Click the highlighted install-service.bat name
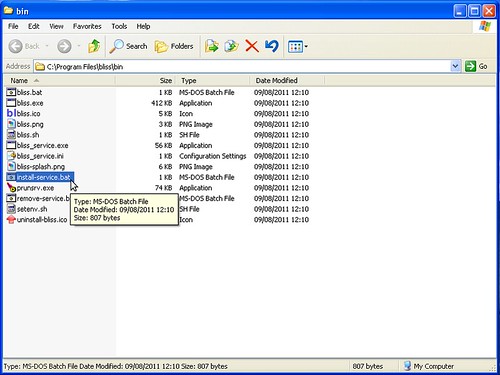 coord(44,177)
